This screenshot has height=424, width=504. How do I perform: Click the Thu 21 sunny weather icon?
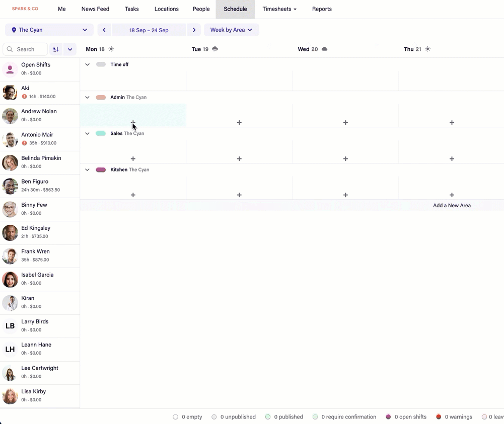coord(427,49)
